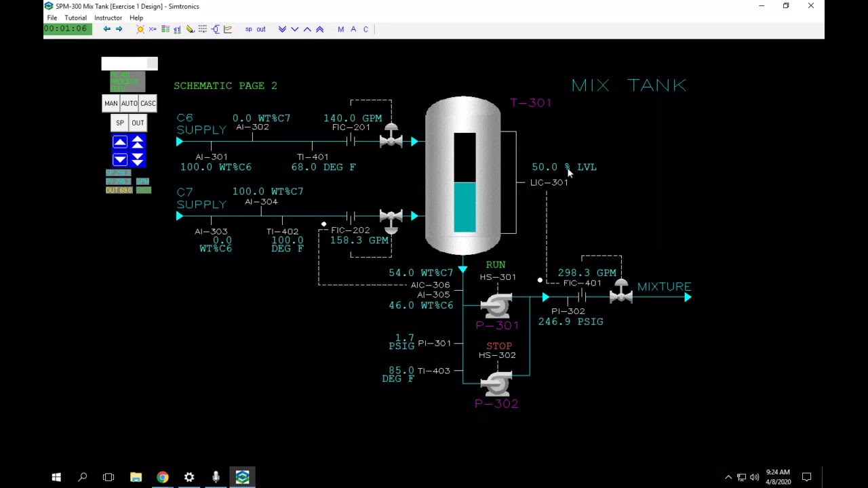Click the 'x=' variable toolbar icon
The width and height of the screenshot is (868, 488).
coord(153,29)
